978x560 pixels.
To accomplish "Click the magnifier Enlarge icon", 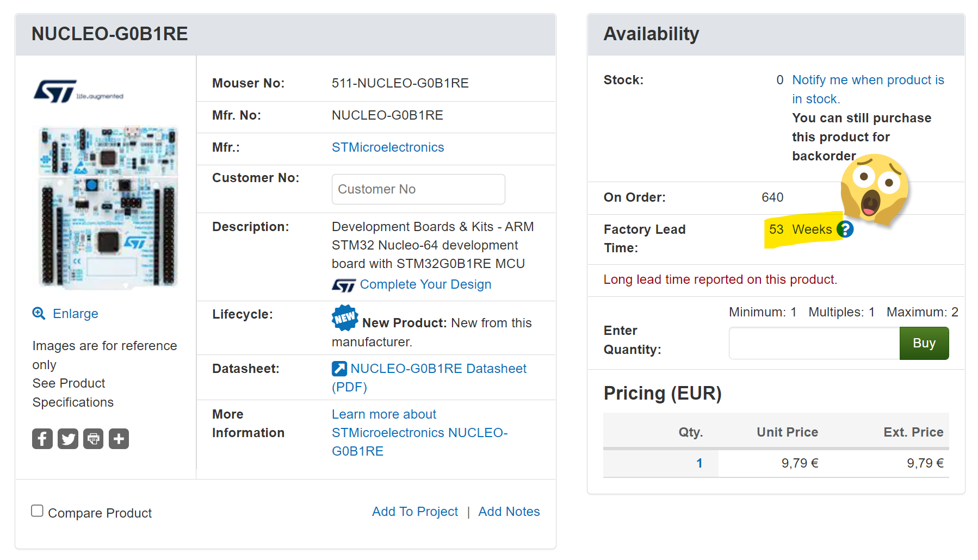I will pyautogui.click(x=39, y=313).
